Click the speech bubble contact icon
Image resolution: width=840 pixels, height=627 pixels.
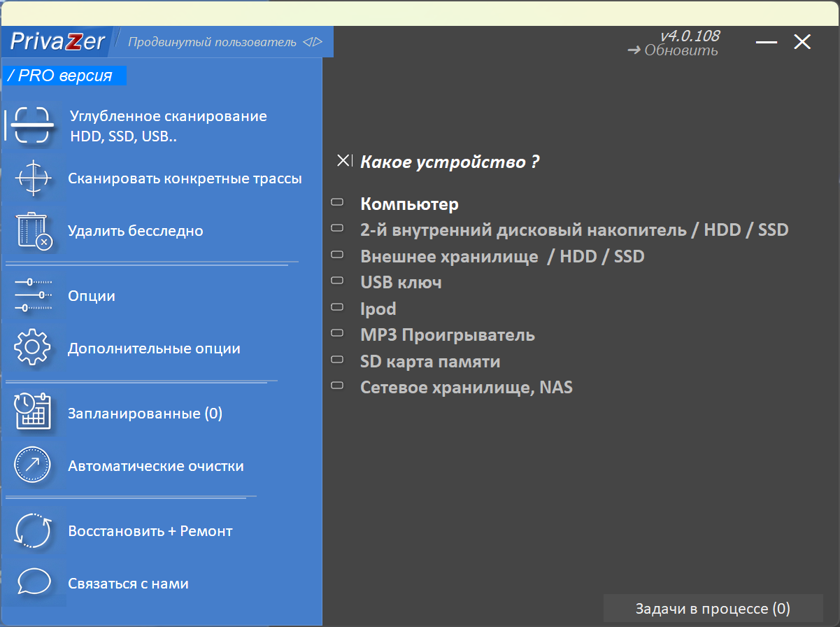tap(33, 583)
